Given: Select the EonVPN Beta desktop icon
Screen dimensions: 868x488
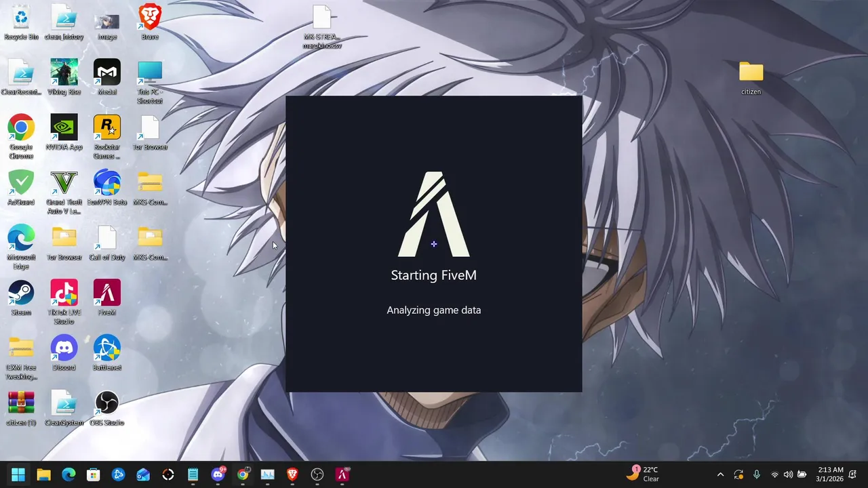Looking at the screenshot, I should click(x=107, y=188).
